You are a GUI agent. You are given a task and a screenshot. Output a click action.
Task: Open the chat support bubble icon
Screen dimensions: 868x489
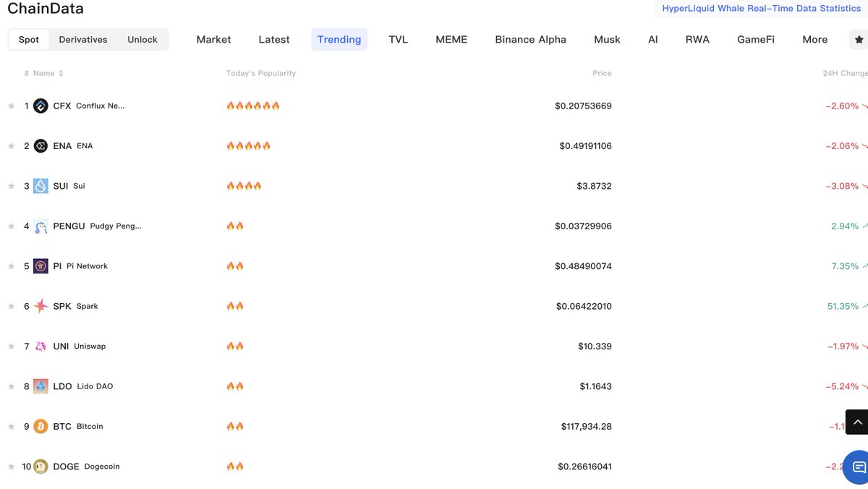coord(857,467)
